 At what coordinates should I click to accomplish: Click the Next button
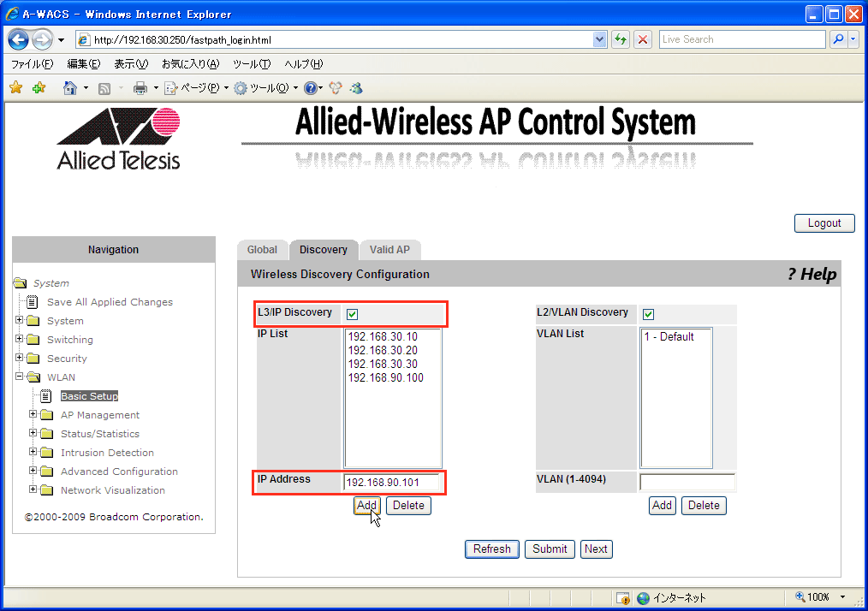click(596, 549)
